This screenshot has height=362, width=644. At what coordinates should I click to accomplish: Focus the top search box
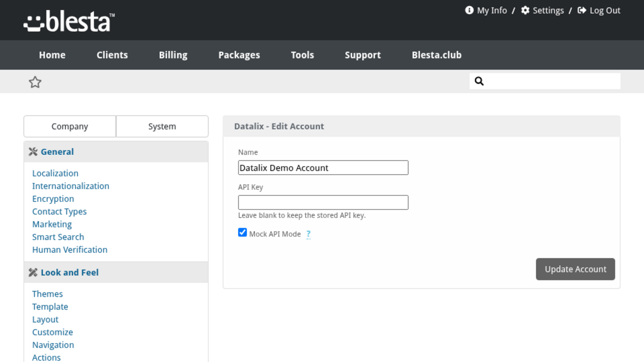click(x=545, y=81)
